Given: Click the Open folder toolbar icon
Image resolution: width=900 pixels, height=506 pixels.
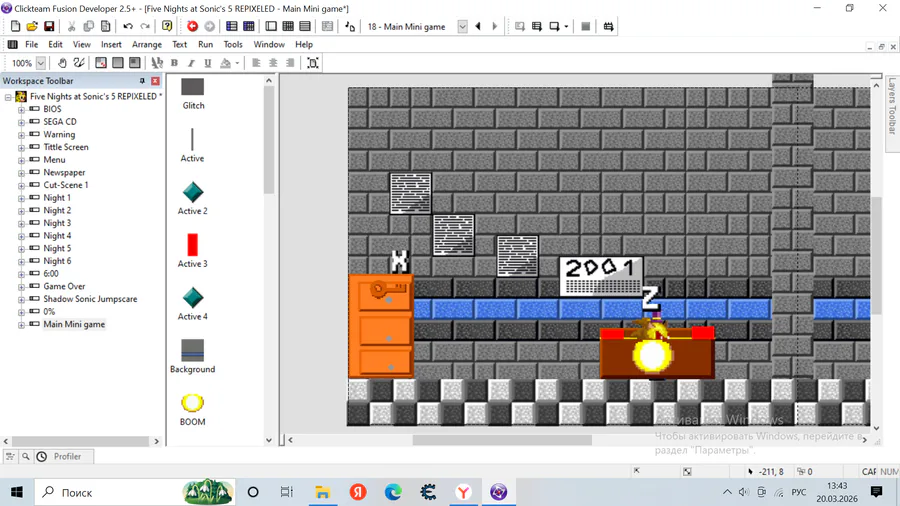Looking at the screenshot, I should [x=32, y=26].
